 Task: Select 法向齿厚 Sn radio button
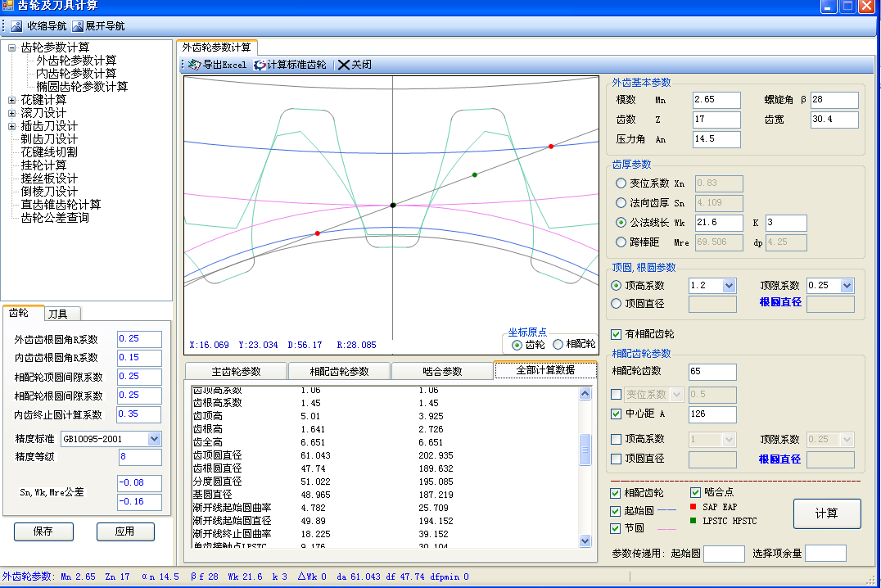point(621,203)
